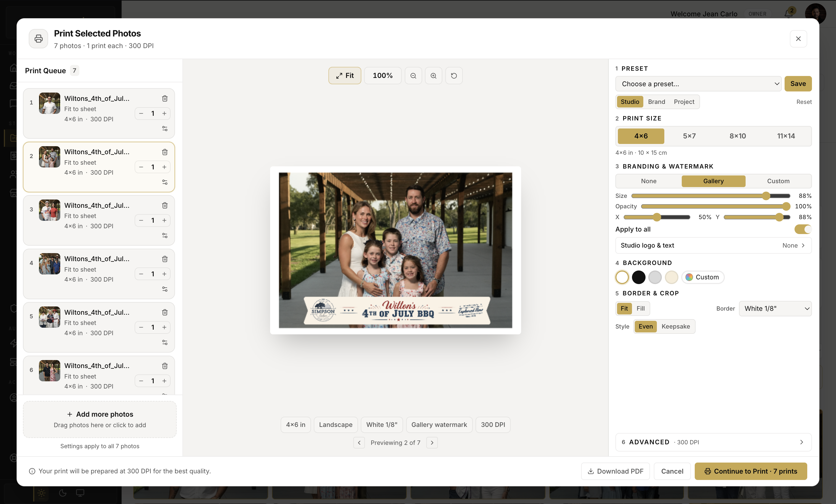Zoom out the print preview

pos(413,76)
